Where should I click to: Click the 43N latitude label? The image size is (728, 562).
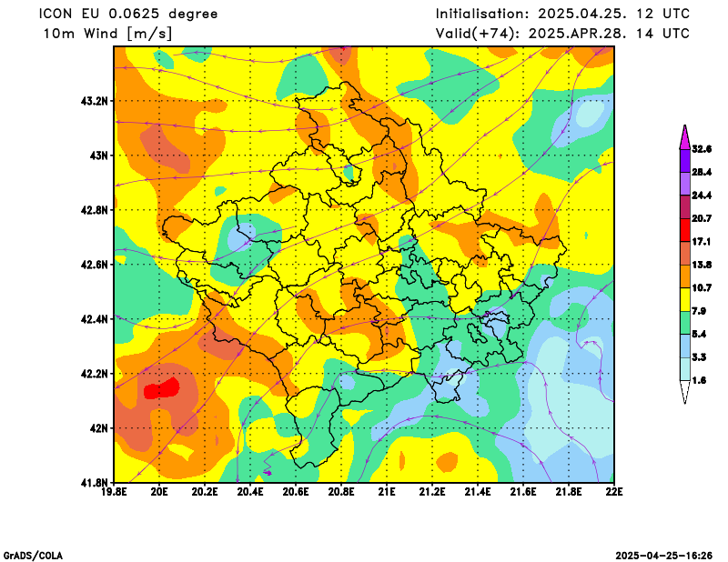point(98,155)
